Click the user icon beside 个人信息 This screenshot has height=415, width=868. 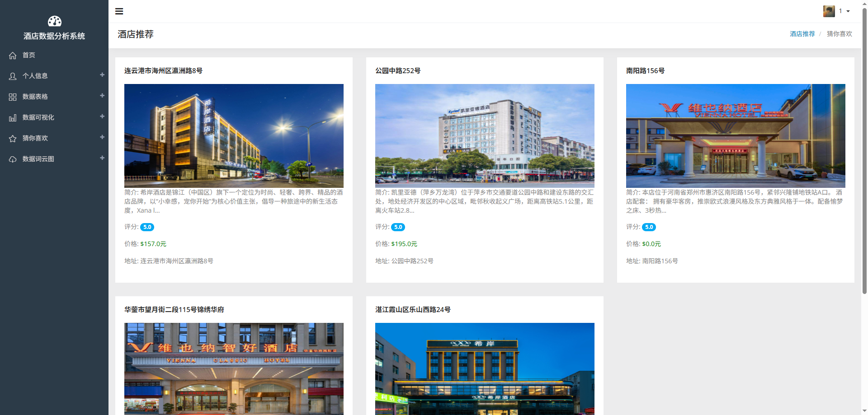click(13, 76)
